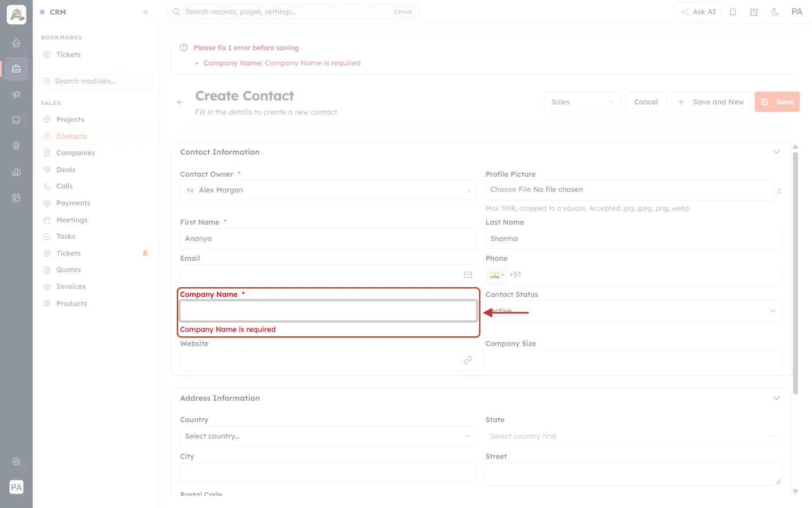
Task: Open Settings gear in left rail
Action: pyautogui.click(x=16, y=462)
